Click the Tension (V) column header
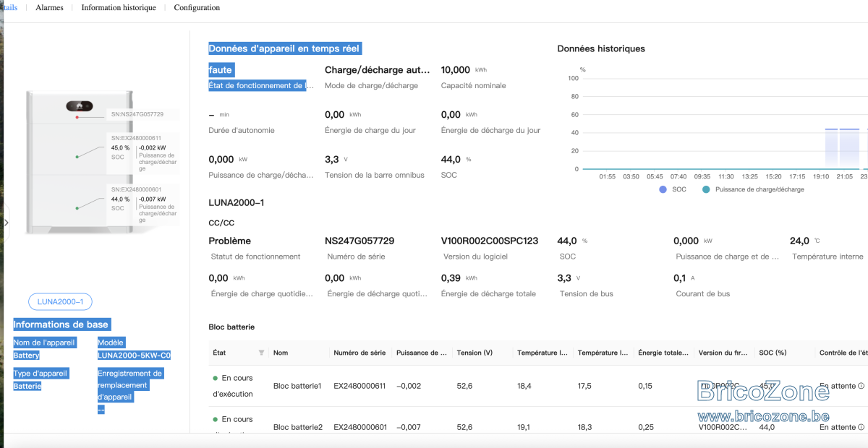The width and height of the screenshot is (868, 448). click(475, 353)
